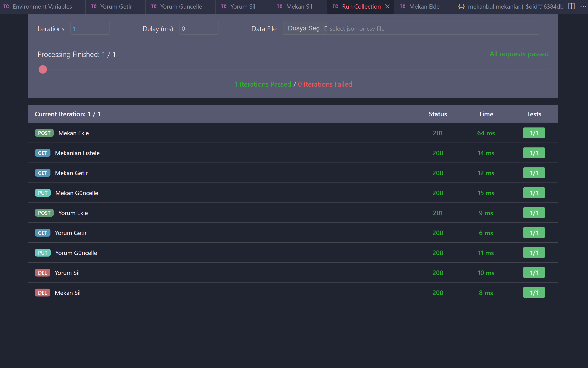Click the POST badge beside Mekan Ekle
This screenshot has width=588, height=368.
point(44,133)
